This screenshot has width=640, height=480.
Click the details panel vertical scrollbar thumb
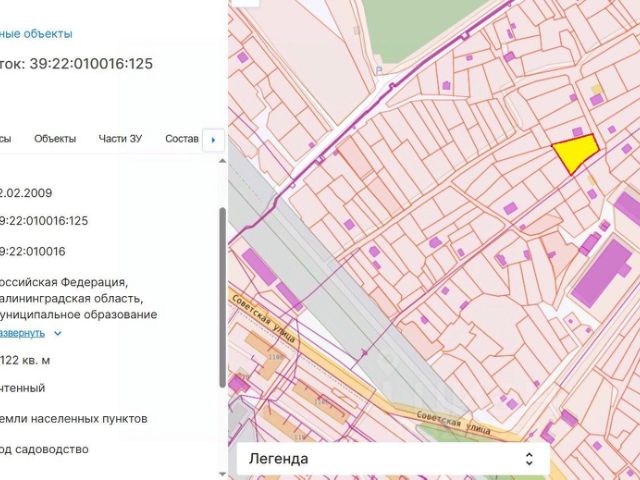(222, 297)
